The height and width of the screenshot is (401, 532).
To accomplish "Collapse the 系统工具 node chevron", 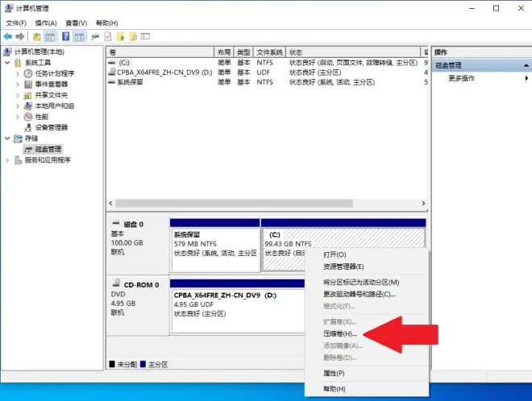I will pos(7,62).
